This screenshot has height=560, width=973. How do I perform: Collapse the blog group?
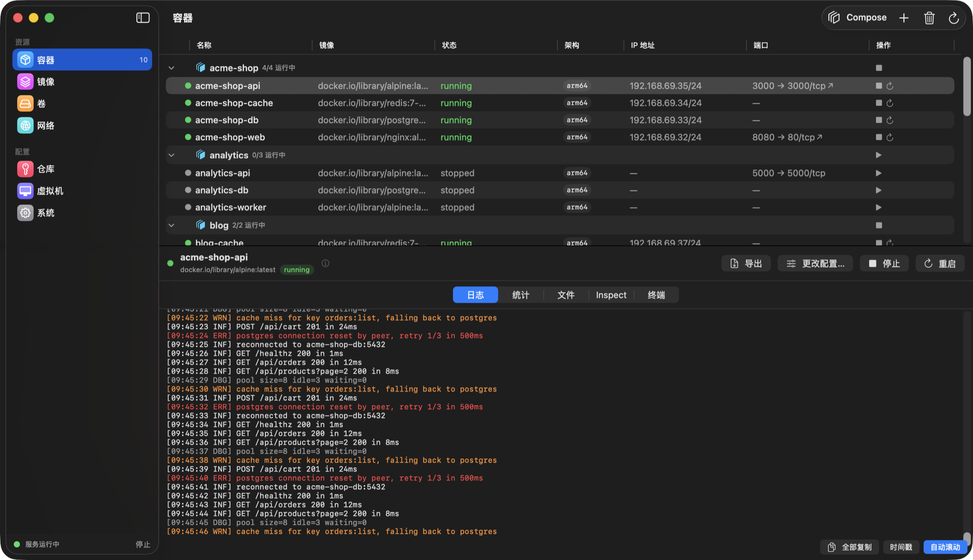pos(171,225)
